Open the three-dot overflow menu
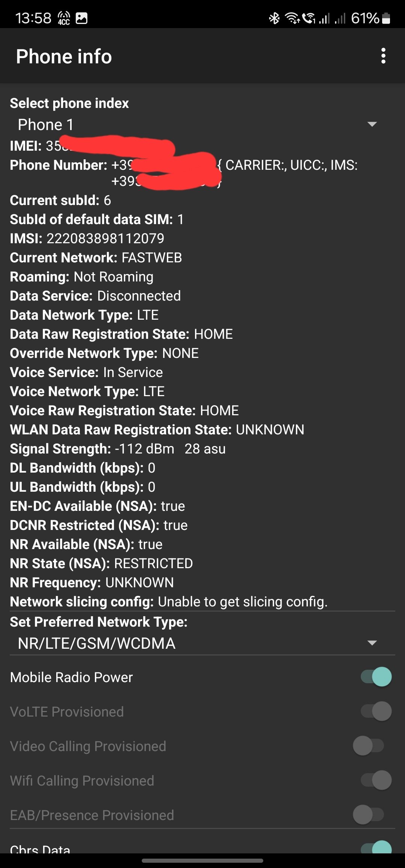405x868 pixels. click(x=383, y=56)
